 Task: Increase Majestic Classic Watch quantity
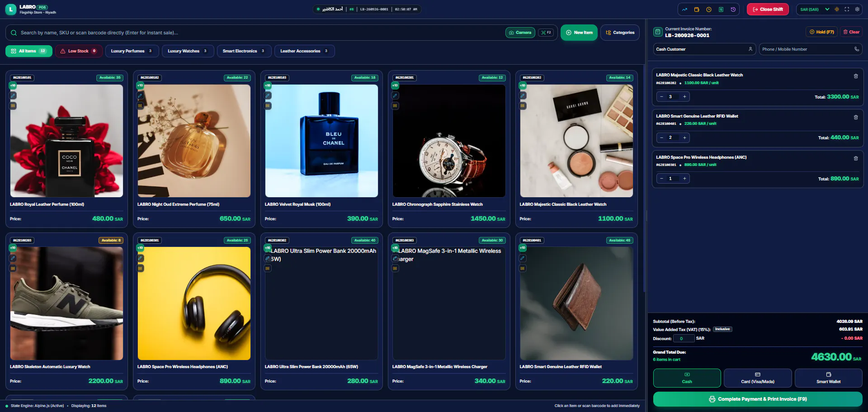click(684, 97)
